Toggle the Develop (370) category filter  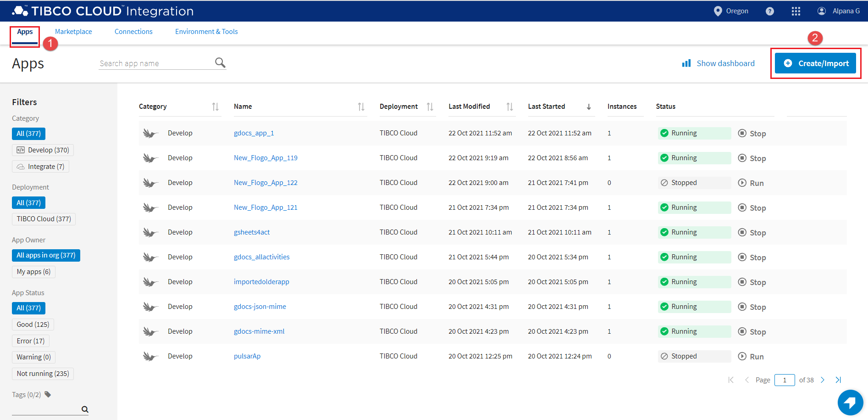tap(43, 150)
